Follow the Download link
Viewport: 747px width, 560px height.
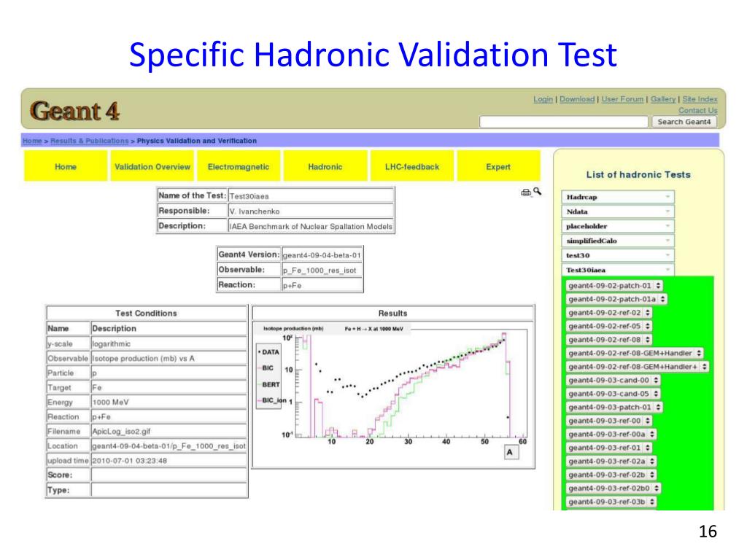point(577,99)
